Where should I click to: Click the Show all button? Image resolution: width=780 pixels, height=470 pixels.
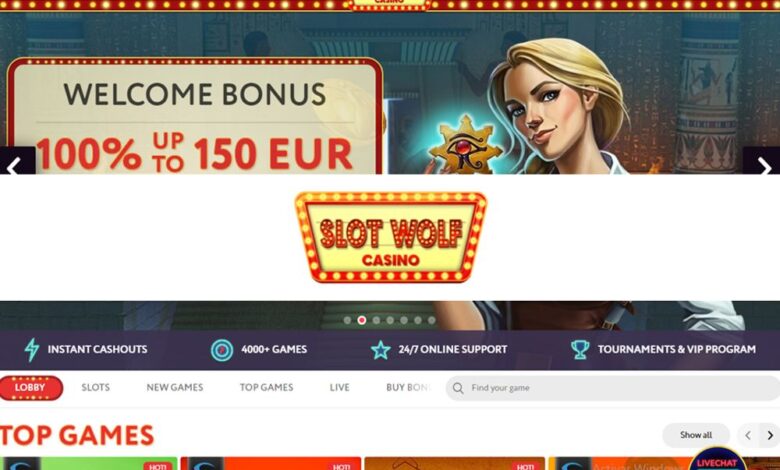[x=695, y=435]
